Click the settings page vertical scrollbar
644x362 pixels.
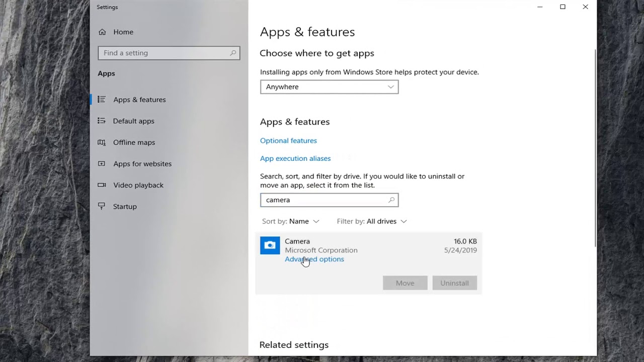pos(595,148)
